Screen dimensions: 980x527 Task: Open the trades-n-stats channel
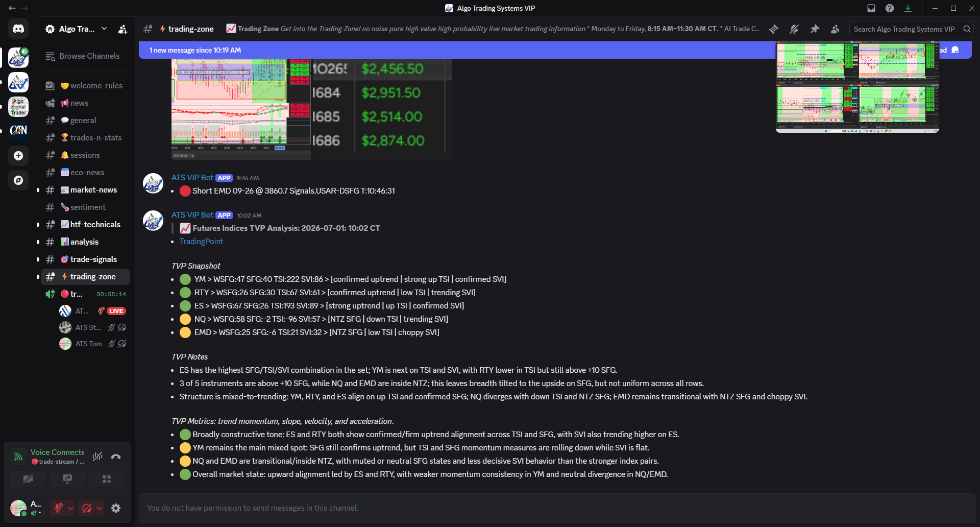(x=85, y=138)
